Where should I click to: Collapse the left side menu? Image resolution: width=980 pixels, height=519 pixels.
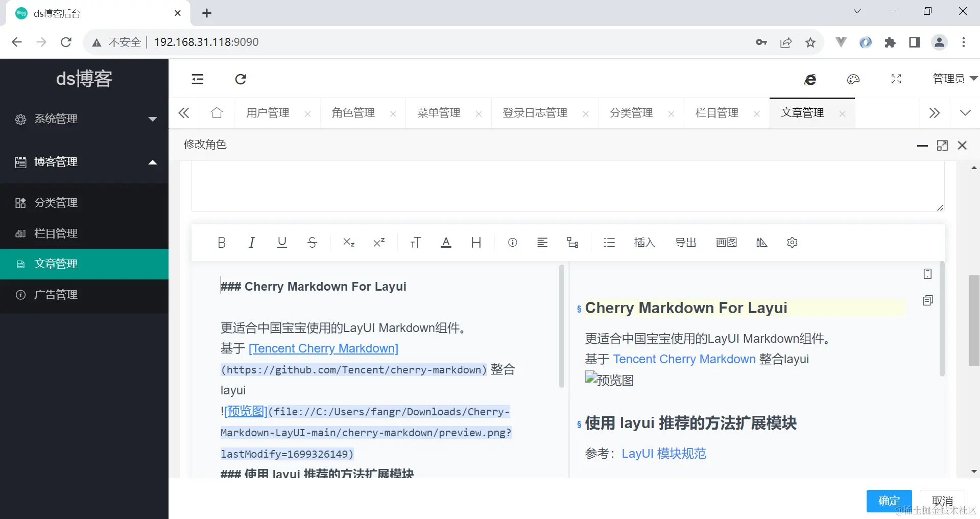198,79
